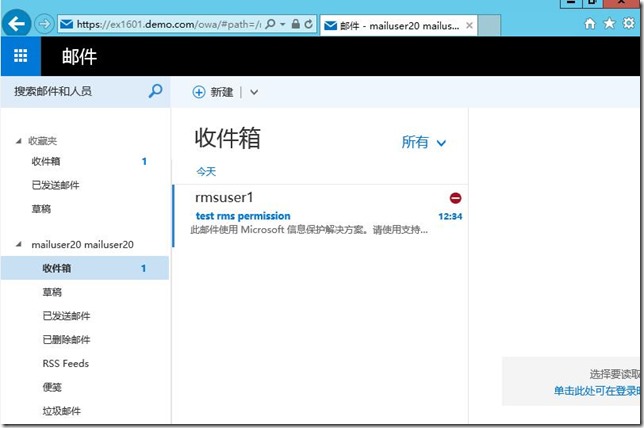Screen dimensions: 644x428
Task: Click the 单击此处 sign-in link
Action: point(598,391)
